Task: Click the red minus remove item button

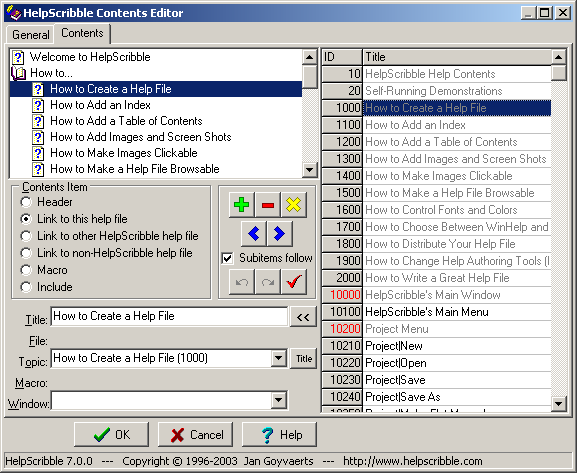Action: (268, 205)
